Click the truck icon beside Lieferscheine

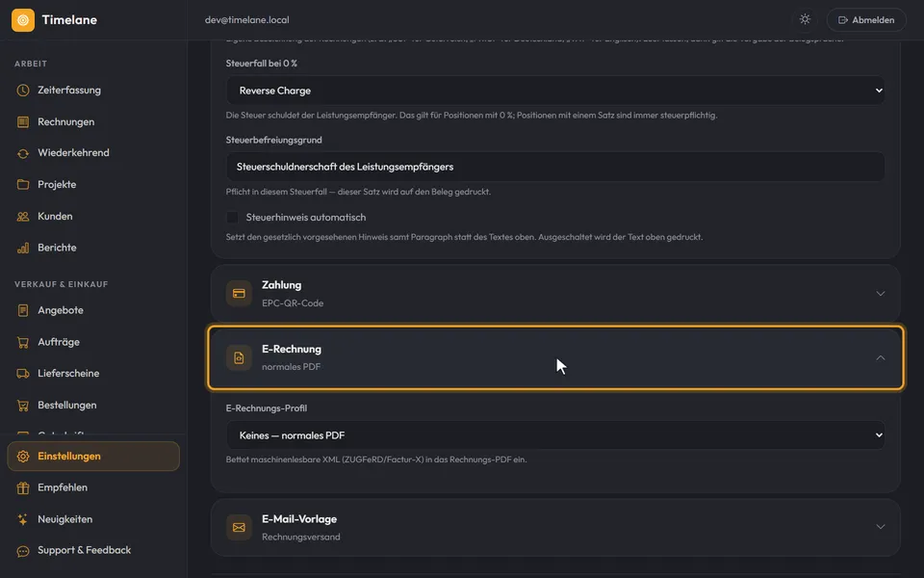(23, 374)
